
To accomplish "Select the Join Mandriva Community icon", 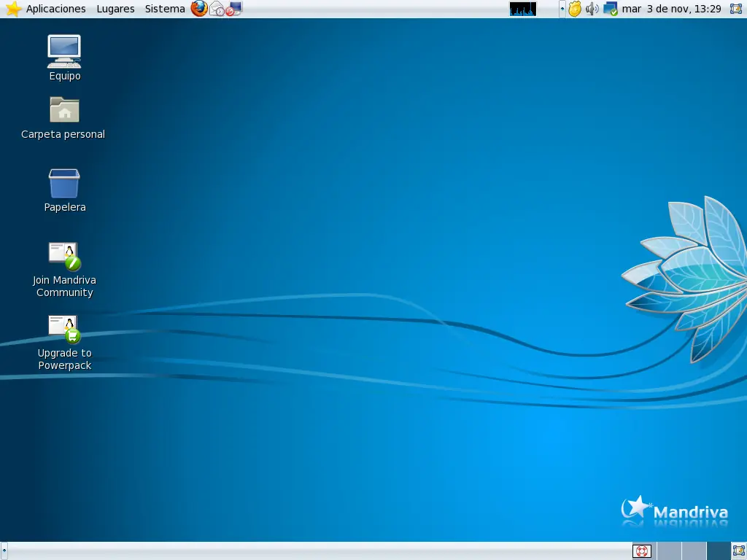I will [64, 270].
